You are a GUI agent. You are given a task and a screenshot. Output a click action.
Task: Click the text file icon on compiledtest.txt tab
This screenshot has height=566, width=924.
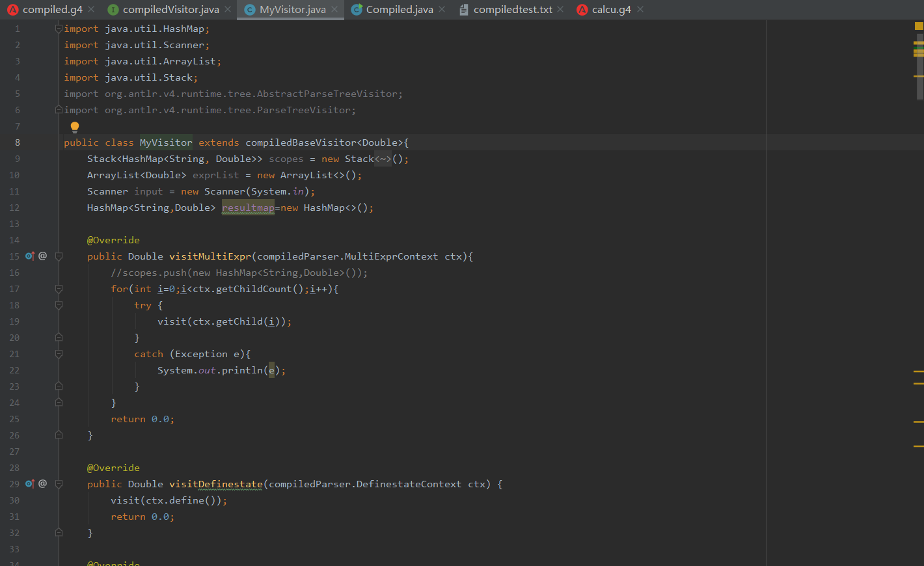[464, 9]
